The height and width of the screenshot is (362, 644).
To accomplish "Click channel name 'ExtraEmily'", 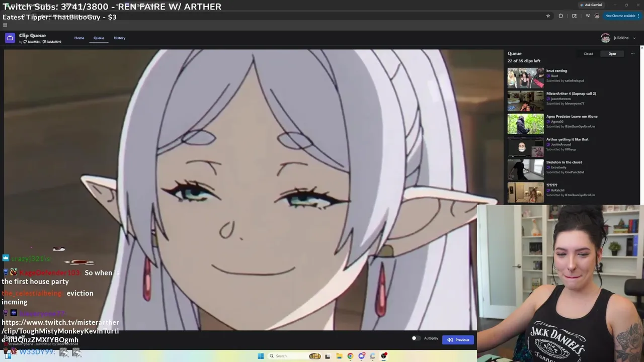I will coord(559,167).
